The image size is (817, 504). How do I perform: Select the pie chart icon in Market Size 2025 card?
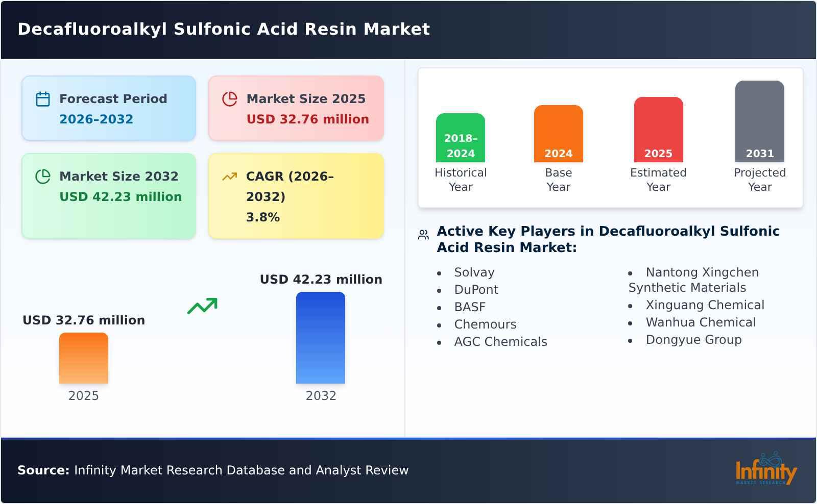[x=230, y=98]
